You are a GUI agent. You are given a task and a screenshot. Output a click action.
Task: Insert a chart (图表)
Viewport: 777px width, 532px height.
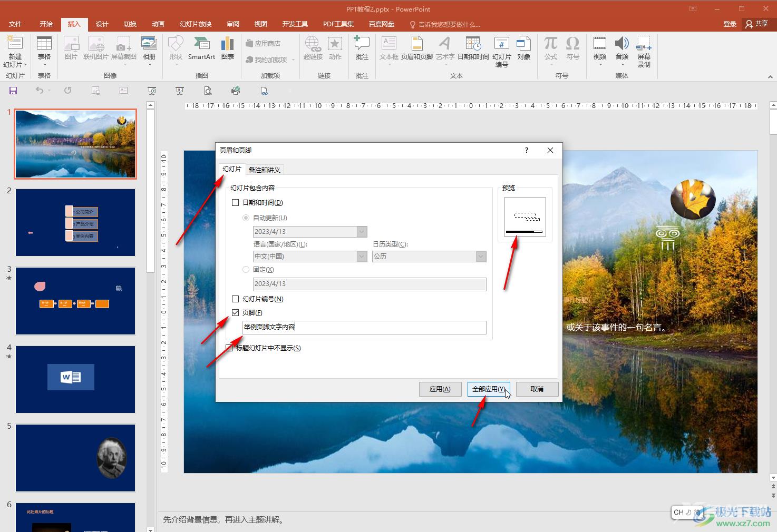pyautogui.click(x=228, y=47)
